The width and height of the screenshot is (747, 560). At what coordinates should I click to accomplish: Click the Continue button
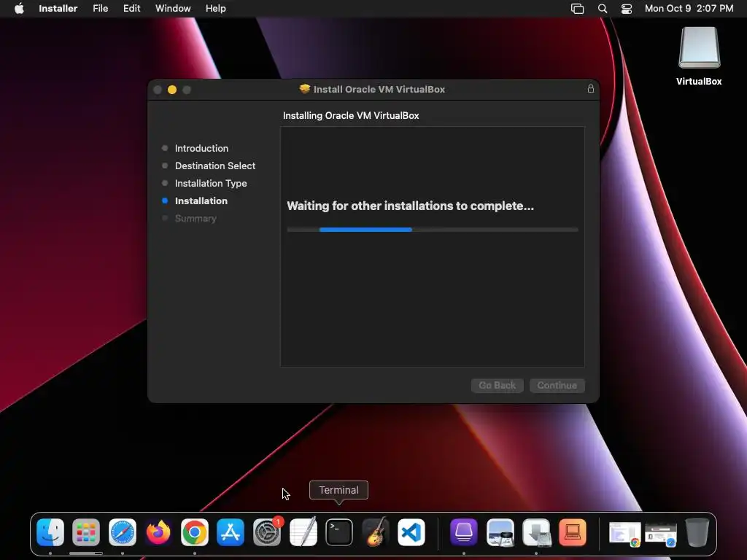(557, 385)
